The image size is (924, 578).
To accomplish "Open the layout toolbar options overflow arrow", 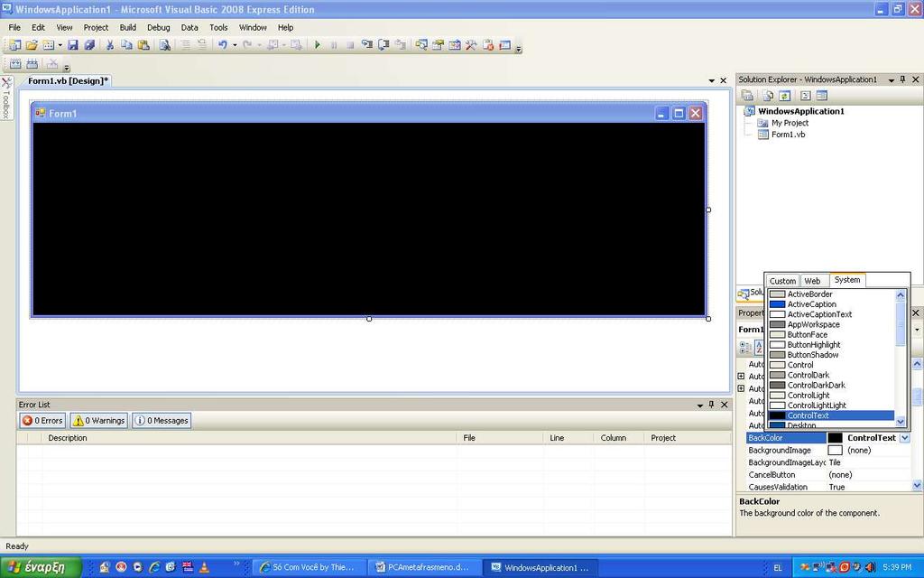I will click(x=67, y=67).
